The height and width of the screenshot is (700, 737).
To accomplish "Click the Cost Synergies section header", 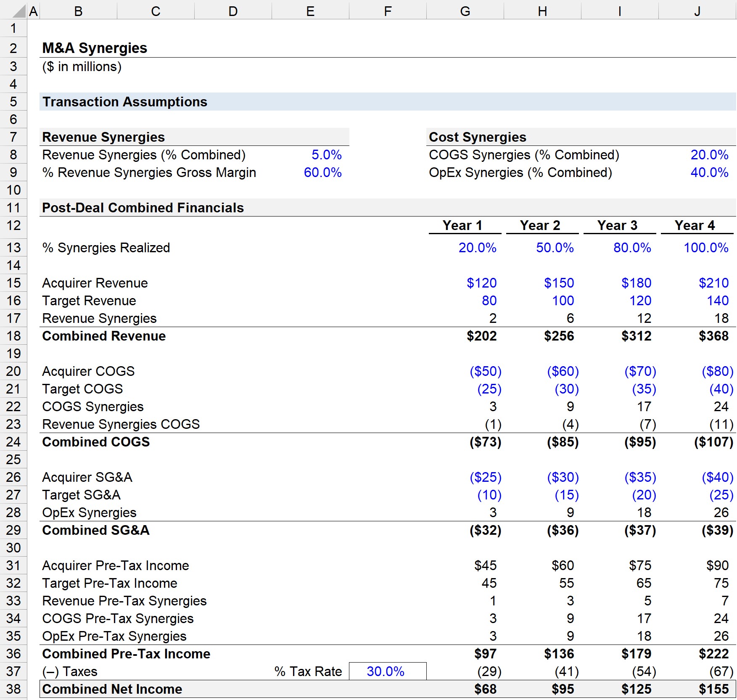I will coord(478,137).
